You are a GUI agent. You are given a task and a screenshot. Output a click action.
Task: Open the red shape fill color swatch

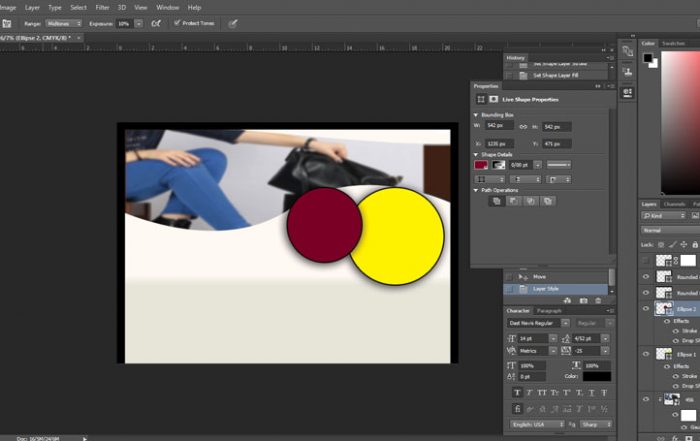point(481,165)
